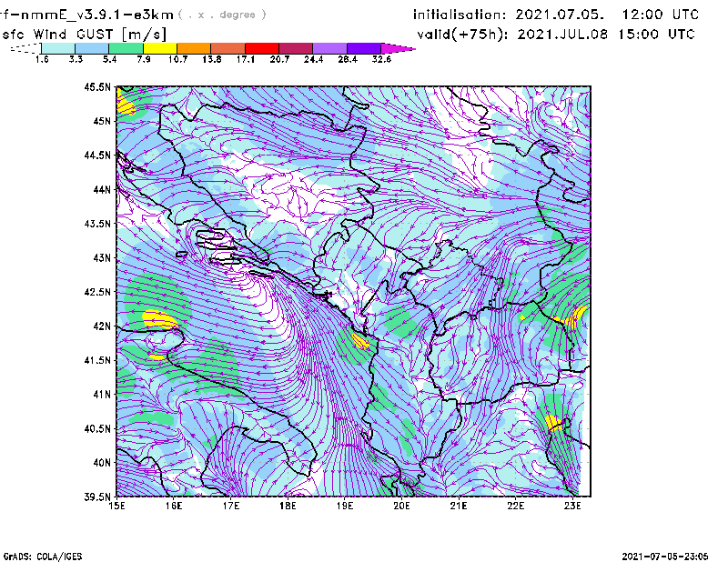Click the orange 10.7–13.8 legend swatch
Viewport: 728px width, 562px height.
194,48
